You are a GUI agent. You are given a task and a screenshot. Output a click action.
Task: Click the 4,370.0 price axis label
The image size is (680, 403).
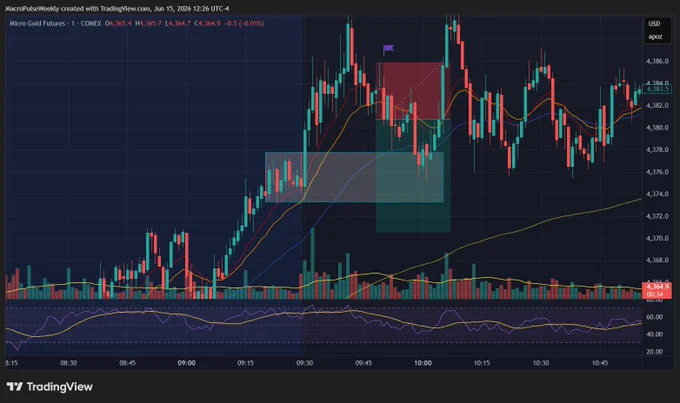click(657, 238)
